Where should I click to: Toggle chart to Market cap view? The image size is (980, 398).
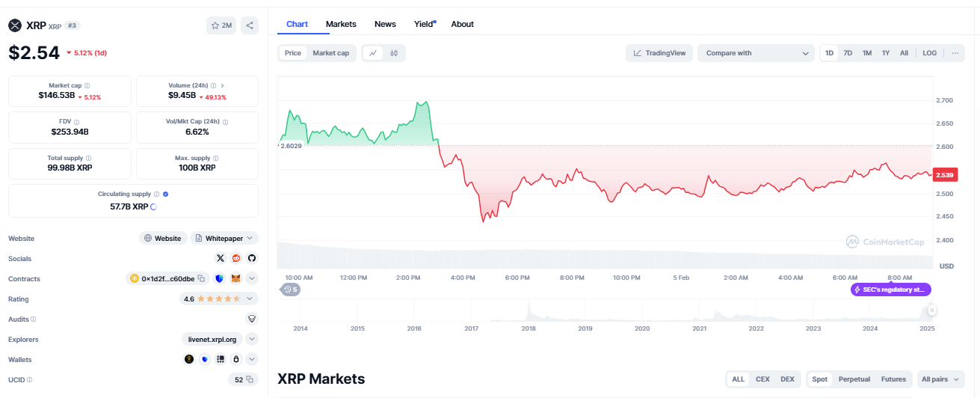click(330, 53)
